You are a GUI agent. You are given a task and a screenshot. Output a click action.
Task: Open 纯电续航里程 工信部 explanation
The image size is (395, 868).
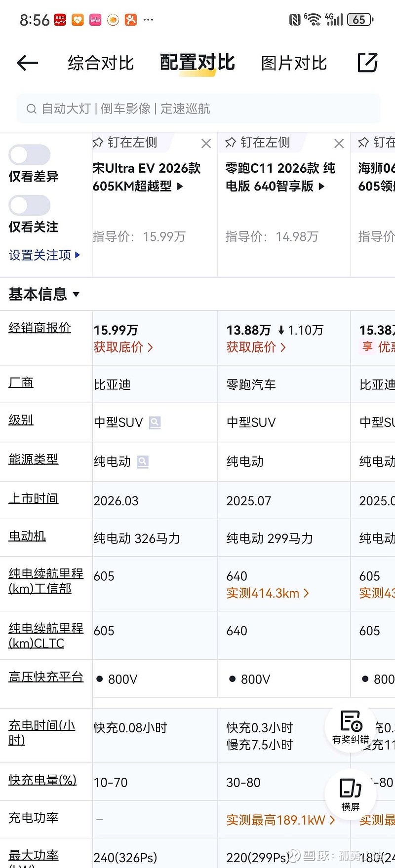[46, 581]
